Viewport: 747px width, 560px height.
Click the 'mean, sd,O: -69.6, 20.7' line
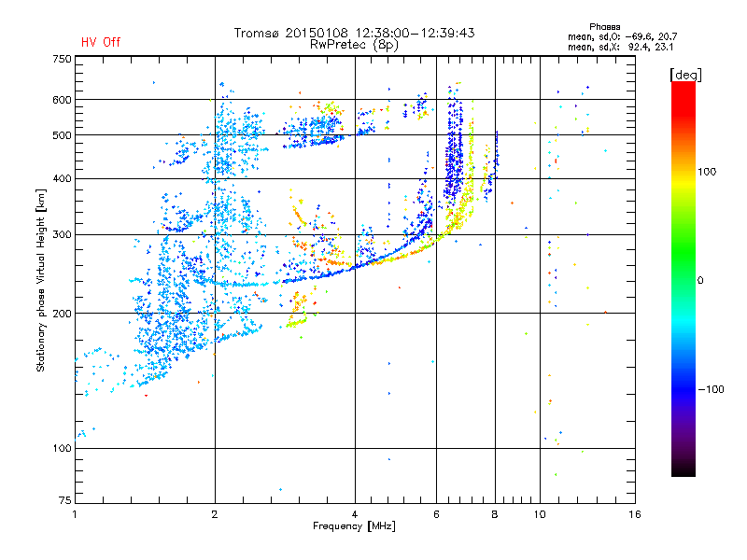tap(622, 36)
